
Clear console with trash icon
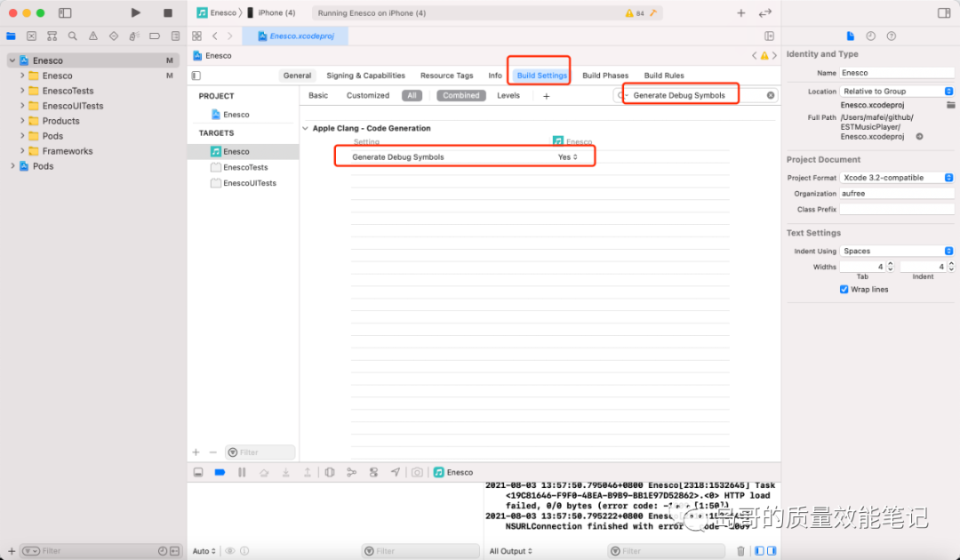coord(740,551)
